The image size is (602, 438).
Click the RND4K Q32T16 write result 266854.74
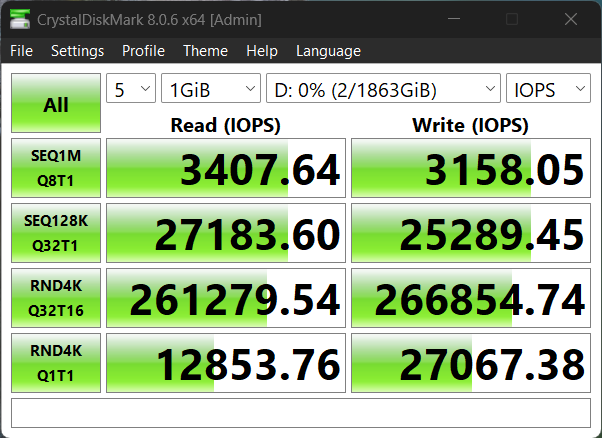click(471, 298)
